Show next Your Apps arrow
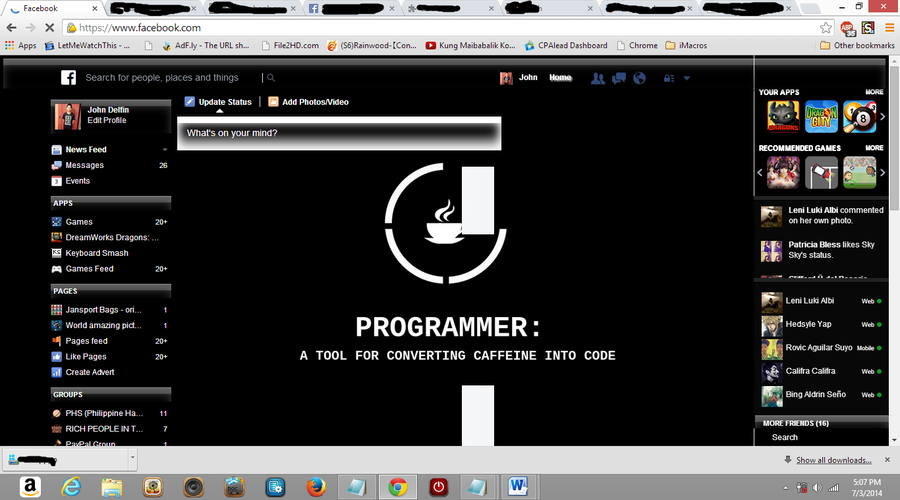 [x=883, y=117]
